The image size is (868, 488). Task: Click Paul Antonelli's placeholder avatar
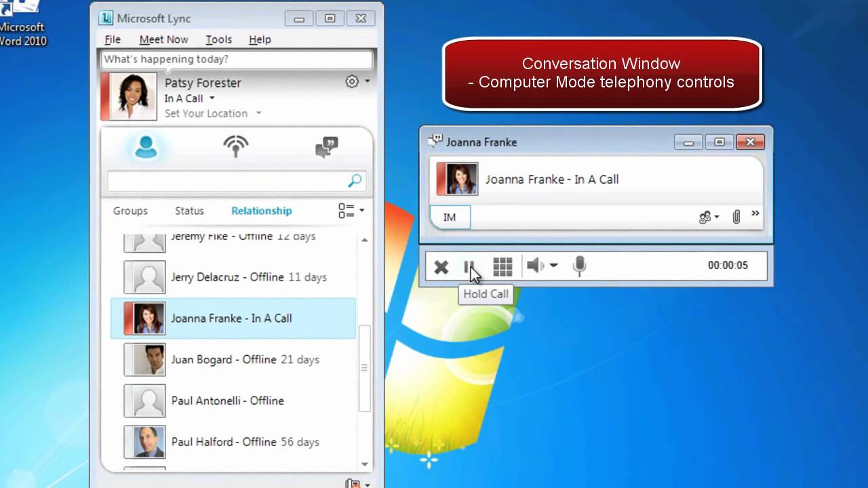[144, 401]
